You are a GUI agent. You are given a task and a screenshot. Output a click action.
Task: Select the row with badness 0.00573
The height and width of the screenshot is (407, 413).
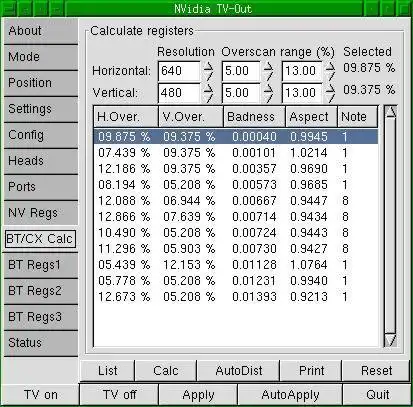236,185
